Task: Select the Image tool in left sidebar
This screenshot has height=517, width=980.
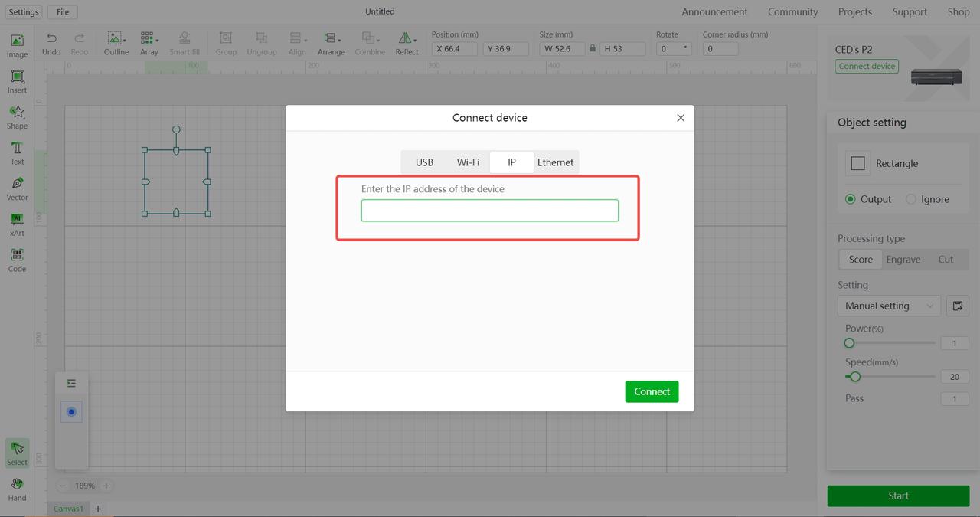Action: click(17, 44)
